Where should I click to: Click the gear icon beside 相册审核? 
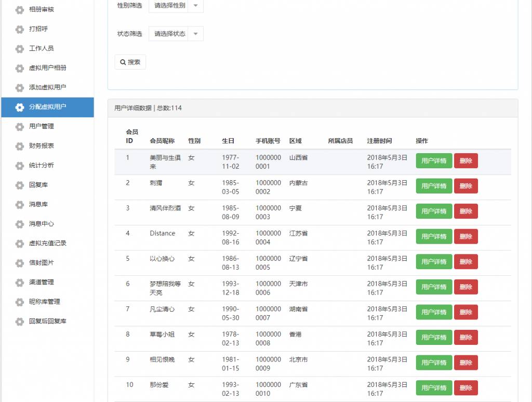click(x=20, y=10)
